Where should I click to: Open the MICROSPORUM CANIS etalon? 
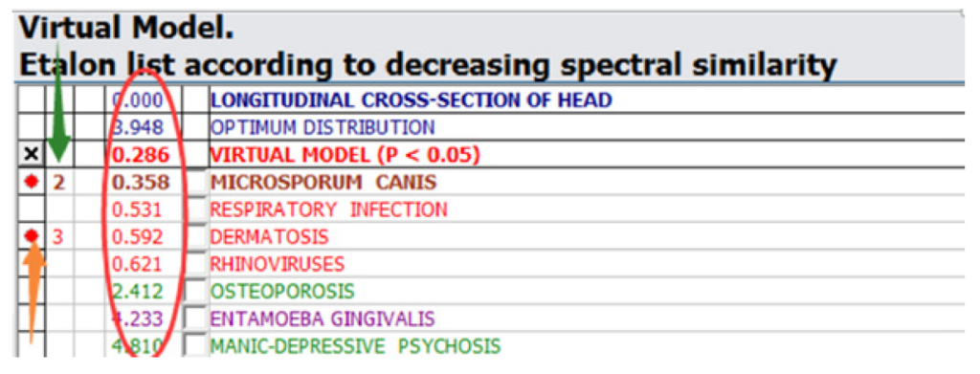(x=323, y=183)
